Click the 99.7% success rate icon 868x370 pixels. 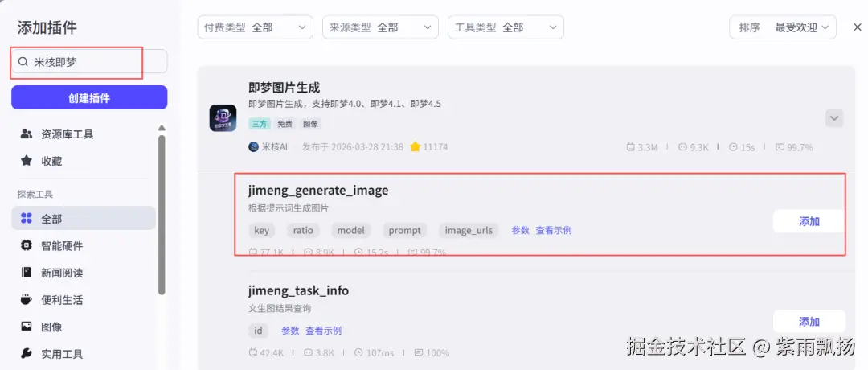(780, 147)
